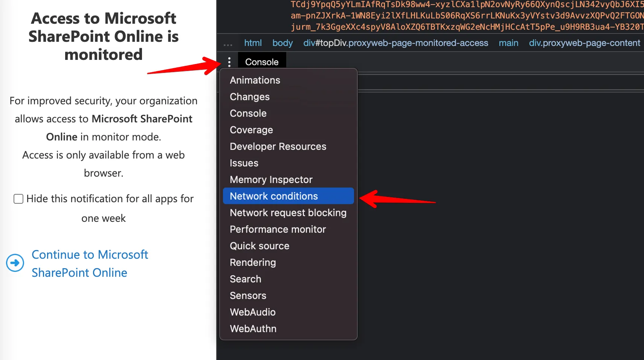
Task: Choose Animations from the drawer menu
Action: point(255,80)
